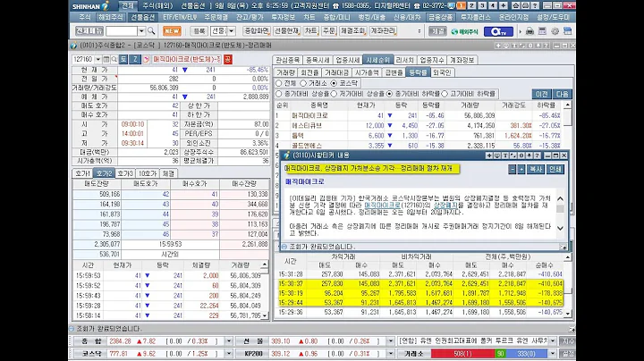The height and width of the screenshot is (361, 644).
Task: Select 종가대비 상승률 radio option
Action: pyautogui.click(x=279, y=94)
